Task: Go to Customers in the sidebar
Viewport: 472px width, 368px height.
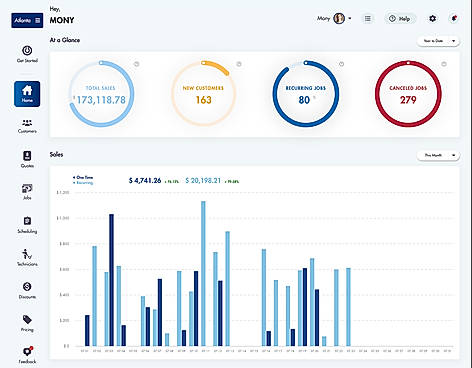Action: [x=27, y=123]
